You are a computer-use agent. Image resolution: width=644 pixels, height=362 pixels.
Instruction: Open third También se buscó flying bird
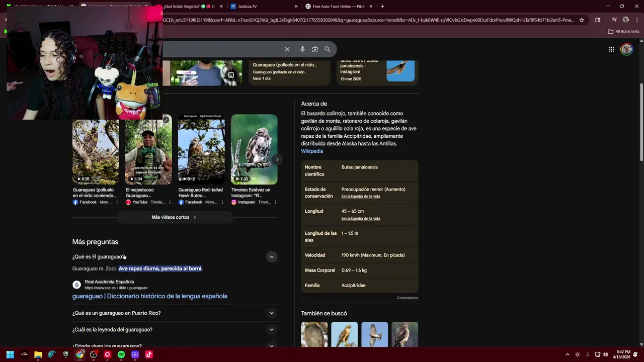click(x=375, y=334)
